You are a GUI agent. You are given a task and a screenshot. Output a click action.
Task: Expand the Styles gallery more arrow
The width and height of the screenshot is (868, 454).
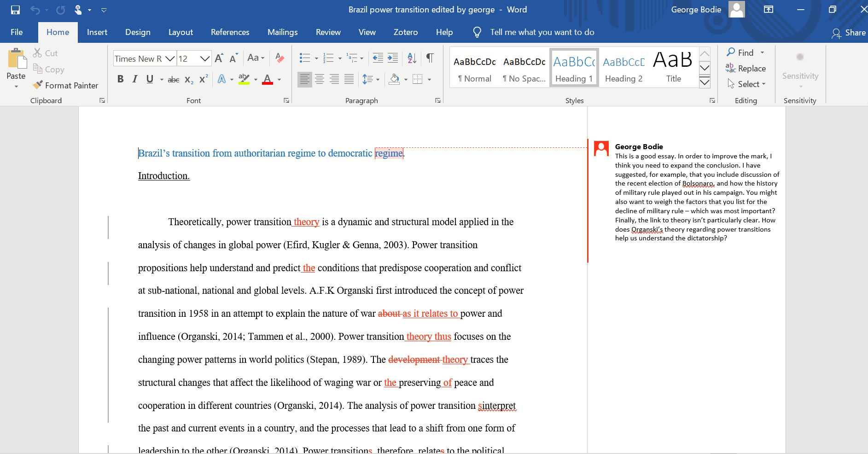pyautogui.click(x=705, y=82)
